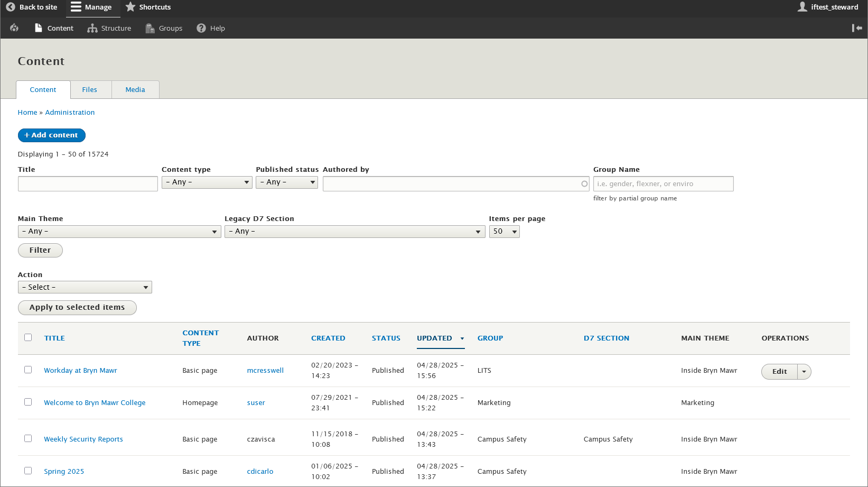Open the Groups admin menu icon
The width and height of the screenshot is (868, 487).
click(150, 29)
